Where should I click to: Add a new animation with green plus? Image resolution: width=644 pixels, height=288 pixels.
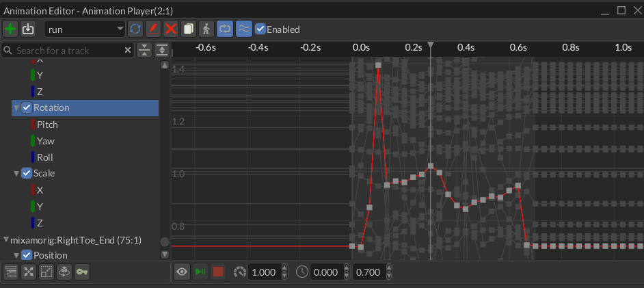(x=10, y=29)
